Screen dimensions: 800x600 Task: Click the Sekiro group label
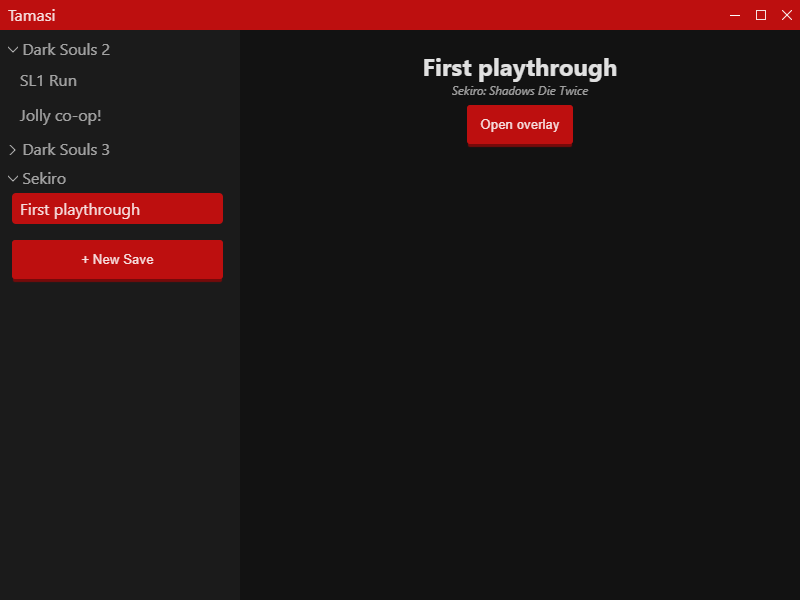pos(44,179)
